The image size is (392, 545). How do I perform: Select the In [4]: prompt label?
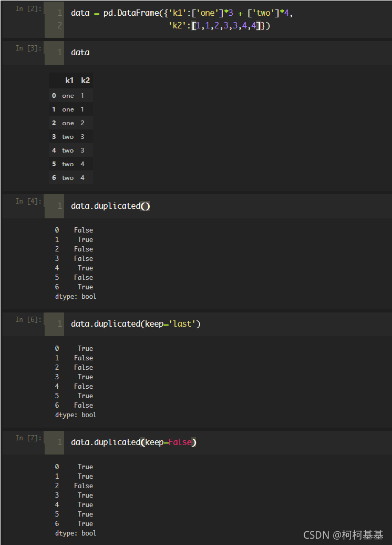28,201
